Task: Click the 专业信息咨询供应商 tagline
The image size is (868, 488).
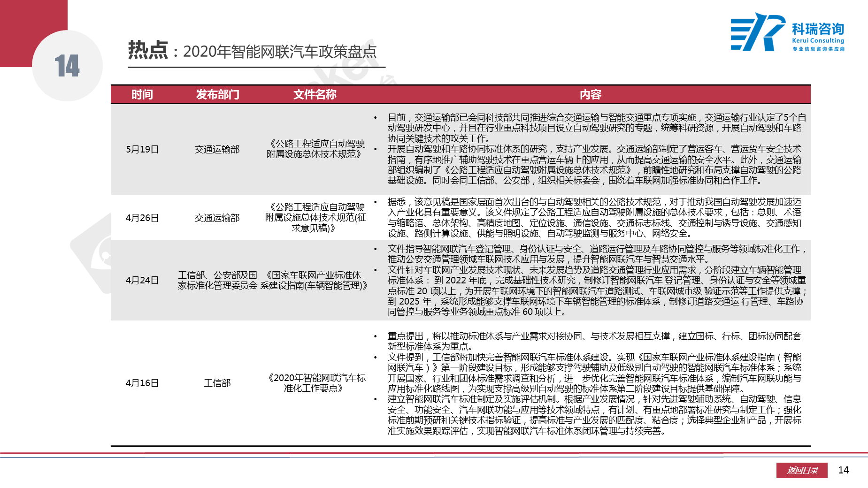Action: pos(818,49)
